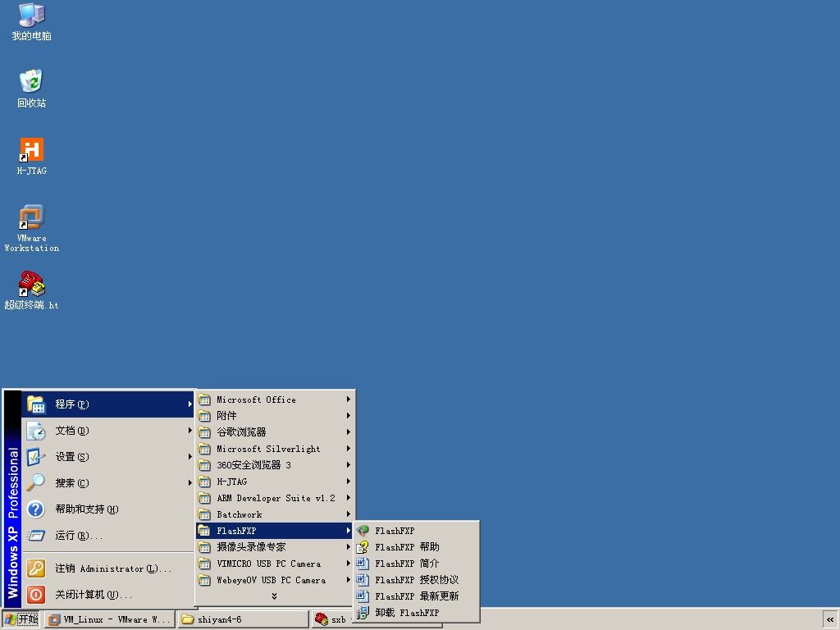Expand the 附件 submenu arrow
The height and width of the screenshot is (630, 840).
(348, 416)
